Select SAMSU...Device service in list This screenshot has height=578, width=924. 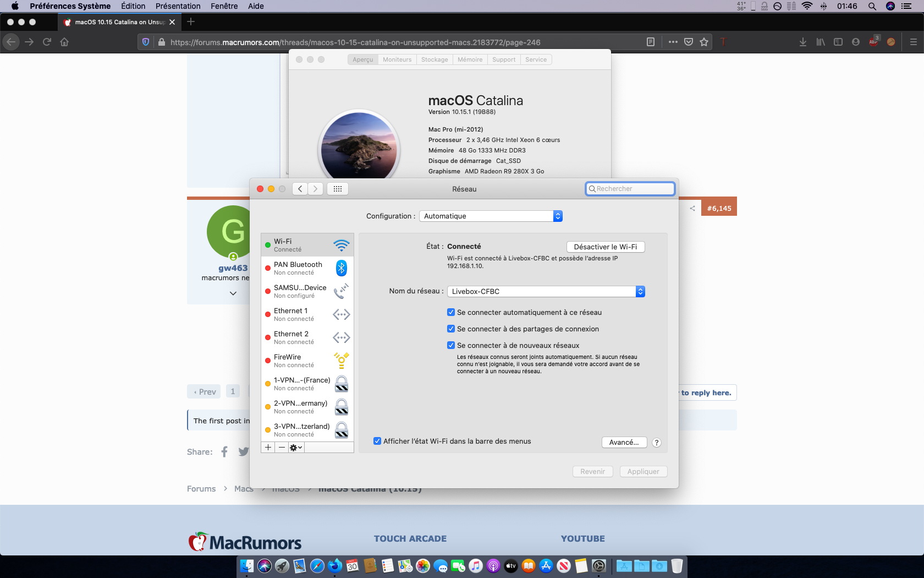[x=307, y=291]
